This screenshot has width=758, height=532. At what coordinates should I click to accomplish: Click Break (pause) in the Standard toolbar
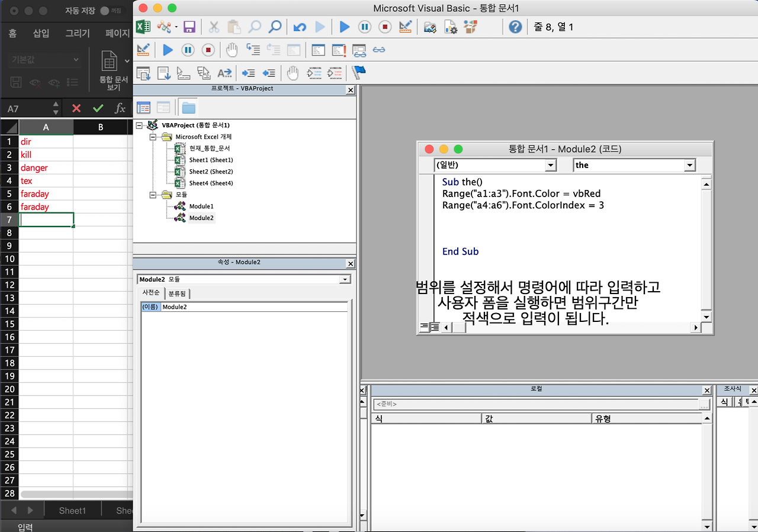[x=365, y=27]
